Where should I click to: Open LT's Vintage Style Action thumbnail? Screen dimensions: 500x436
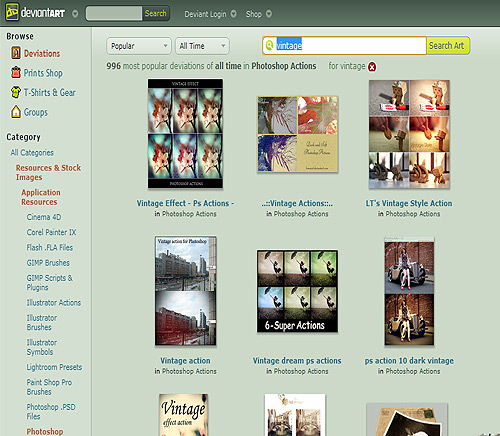(409, 134)
